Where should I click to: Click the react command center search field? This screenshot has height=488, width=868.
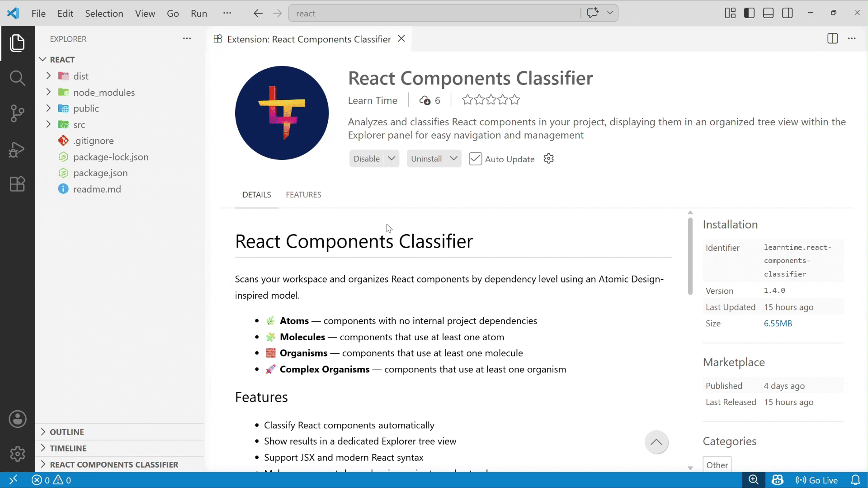(x=434, y=14)
